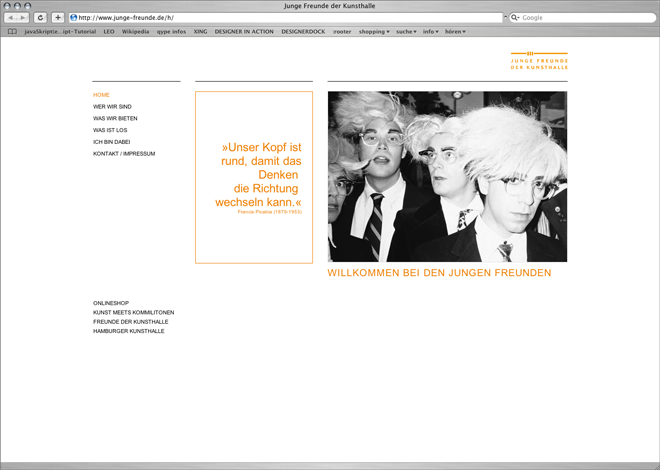Reload the page with the refresh button
Screen dimensions: 660x470
[41, 18]
